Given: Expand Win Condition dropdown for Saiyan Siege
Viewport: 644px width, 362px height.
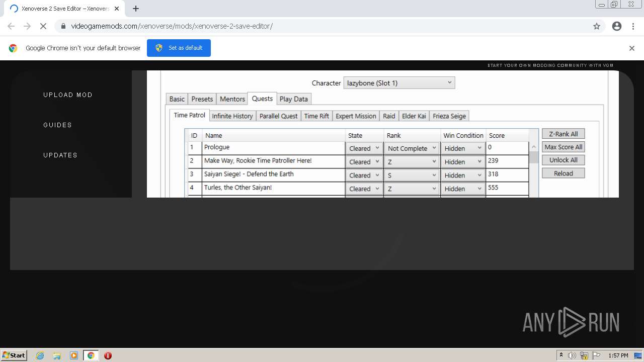Looking at the screenshot, I should pos(463,175).
